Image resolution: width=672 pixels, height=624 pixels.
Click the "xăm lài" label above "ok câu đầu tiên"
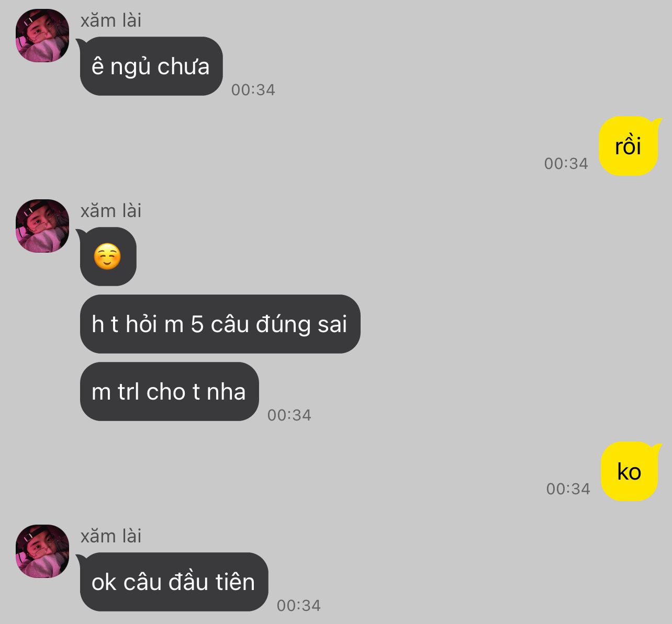111,536
